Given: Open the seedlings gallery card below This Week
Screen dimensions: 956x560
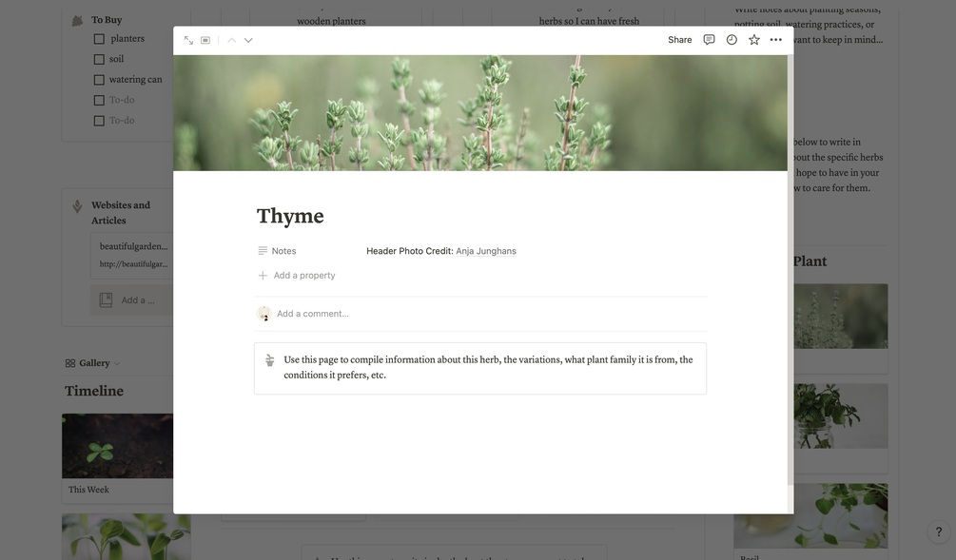Looking at the screenshot, I should click(x=127, y=537).
